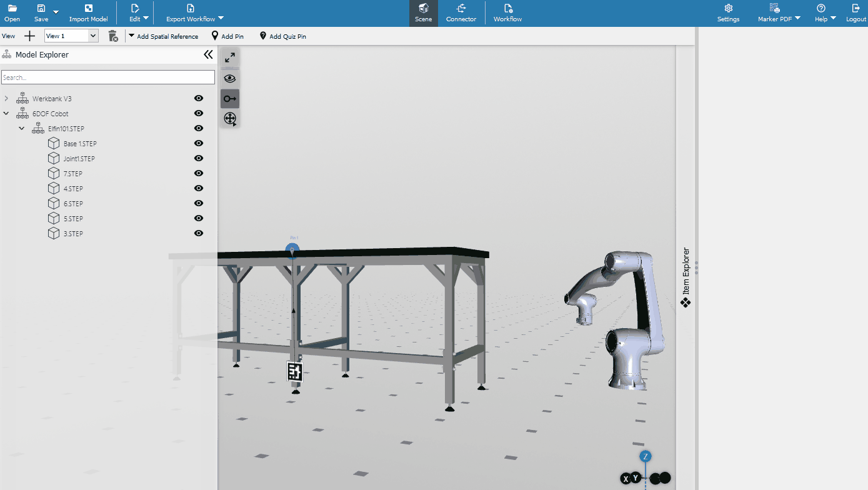Select Pin 1 marker on the workbench
This screenshot has height=490, width=868.
[x=292, y=250]
